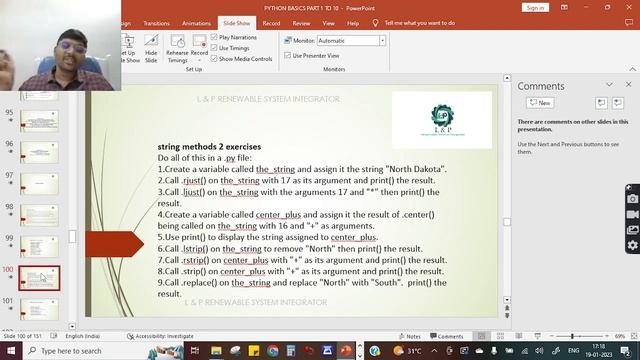Select slide 101 thumbnail

(39, 309)
